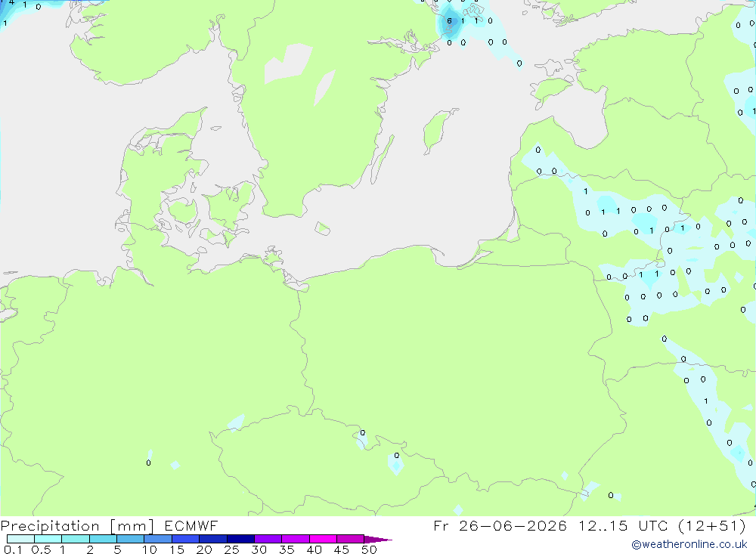Screen dimensions: 756x554
Task: Click the '12..15' time range text
Action: coord(603,525)
